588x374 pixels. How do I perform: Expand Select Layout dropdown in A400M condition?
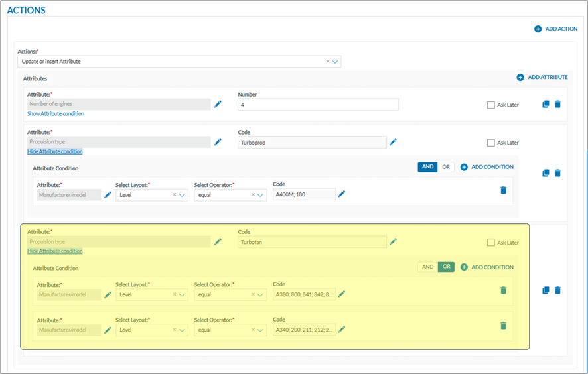[182, 195]
